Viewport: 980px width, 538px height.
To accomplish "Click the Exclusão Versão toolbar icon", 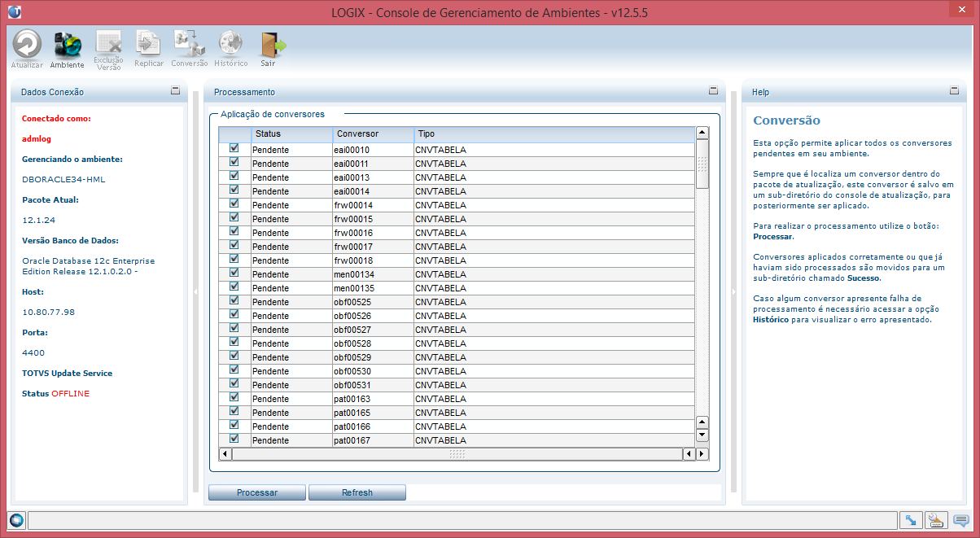I will pyautogui.click(x=108, y=50).
